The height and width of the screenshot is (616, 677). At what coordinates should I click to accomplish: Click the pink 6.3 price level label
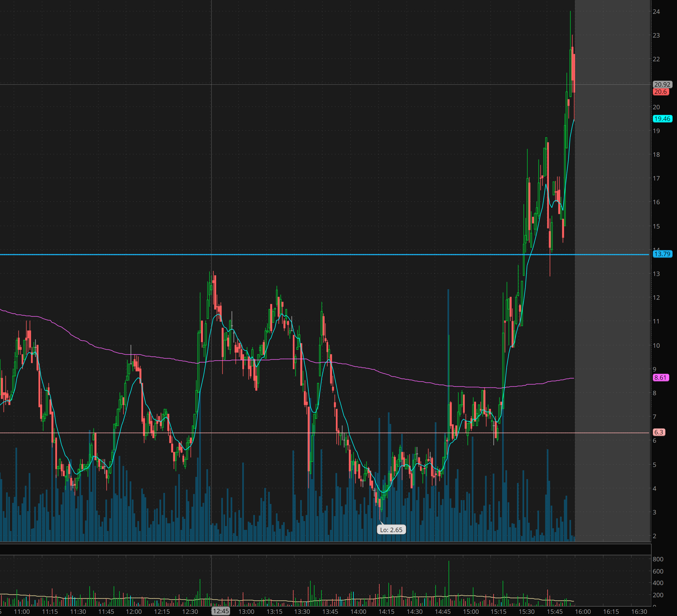click(659, 432)
